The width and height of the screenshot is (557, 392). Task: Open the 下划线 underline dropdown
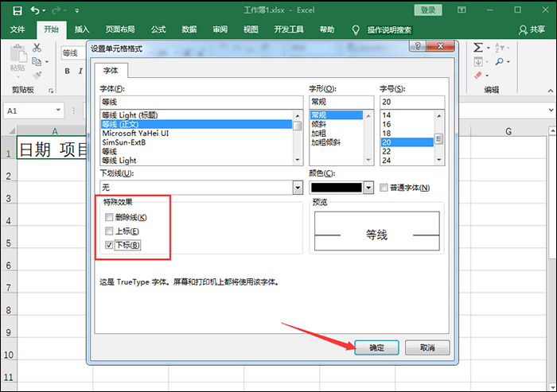pyautogui.click(x=298, y=188)
